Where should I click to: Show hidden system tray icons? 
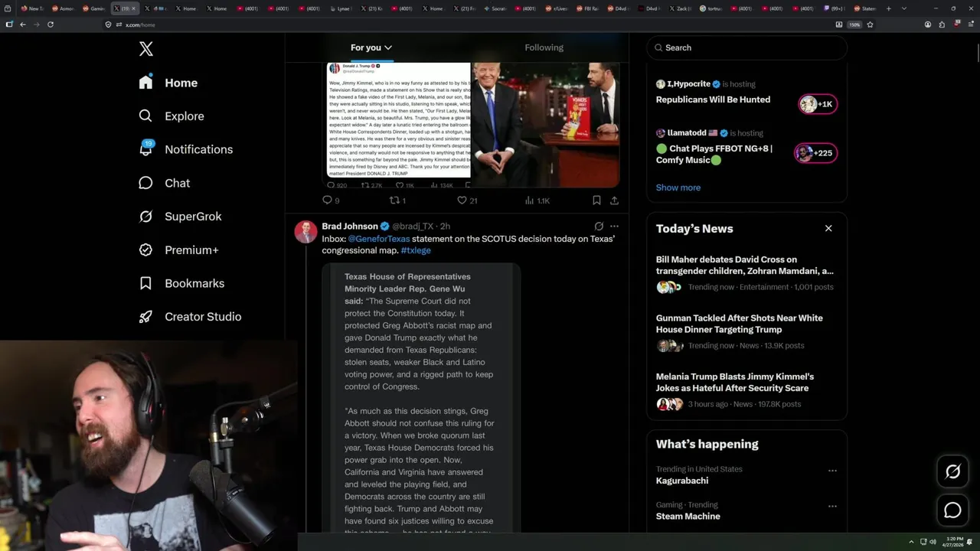pos(911,542)
